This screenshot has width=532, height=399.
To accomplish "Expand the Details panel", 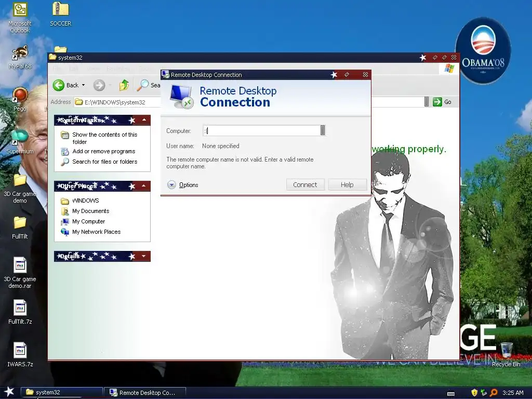I will [144, 256].
